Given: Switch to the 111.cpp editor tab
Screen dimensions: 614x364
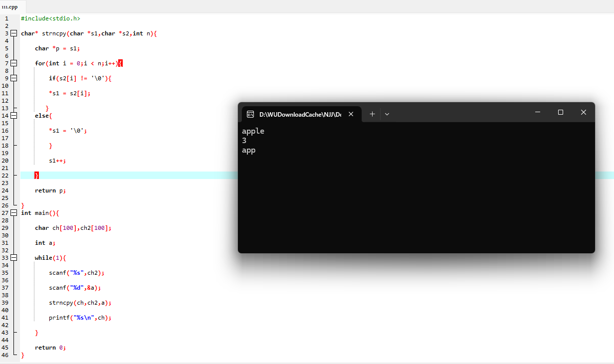Looking at the screenshot, I should pos(10,6).
